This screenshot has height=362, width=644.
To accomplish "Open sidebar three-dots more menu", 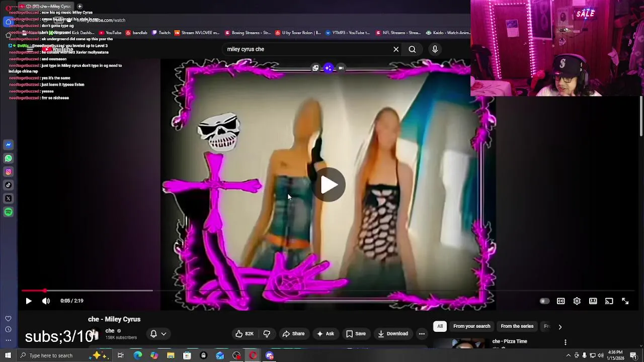I will point(8,340).
